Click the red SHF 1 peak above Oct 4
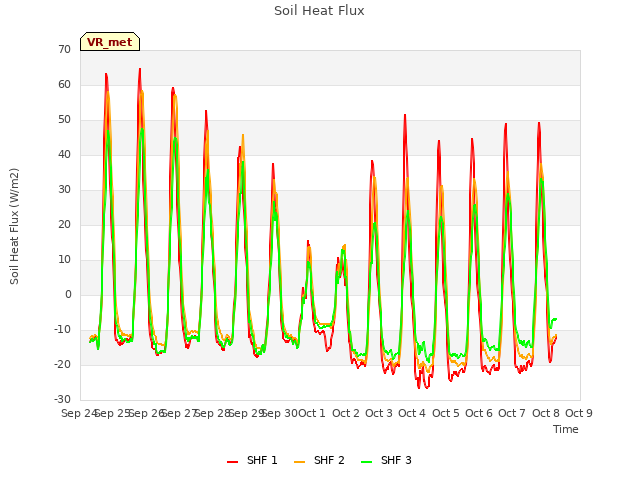Image resolution: width=640 pixels, height=480 pixels. (405, 115)
